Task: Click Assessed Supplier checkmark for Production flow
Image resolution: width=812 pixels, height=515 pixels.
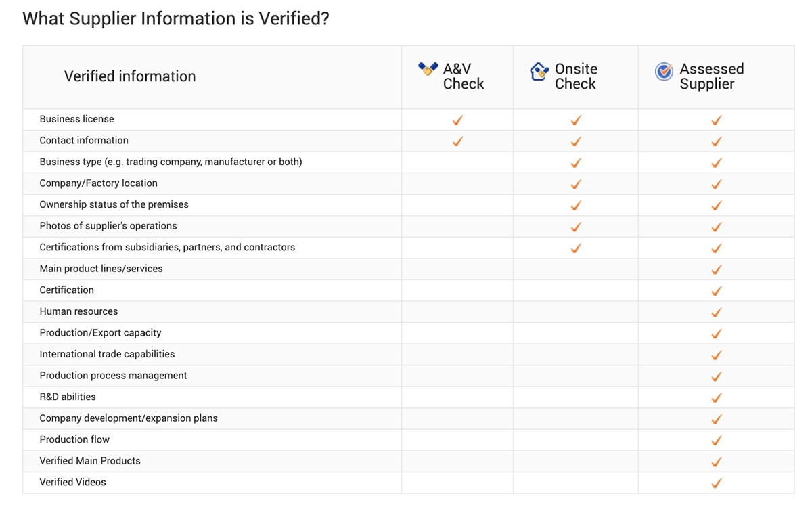Action: coord(717,441)
